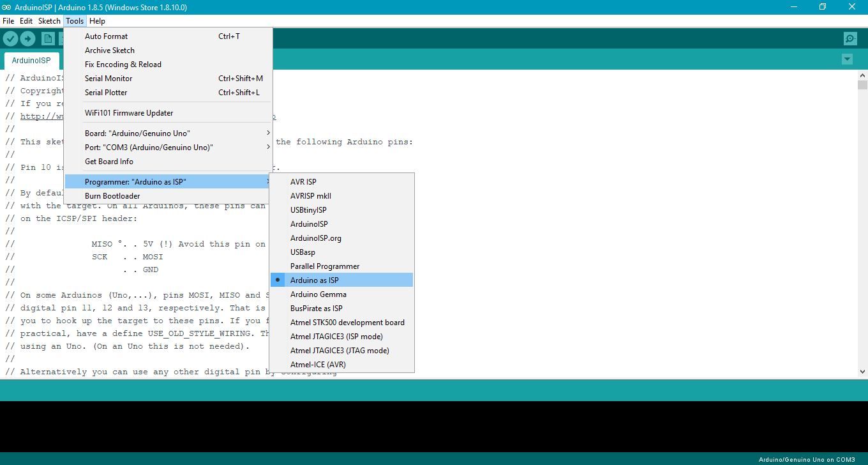868x465 pixels.
Task: Switch to the ArduinoISP sketch tab
Action: pyautogui.click(x=31, y=60)
